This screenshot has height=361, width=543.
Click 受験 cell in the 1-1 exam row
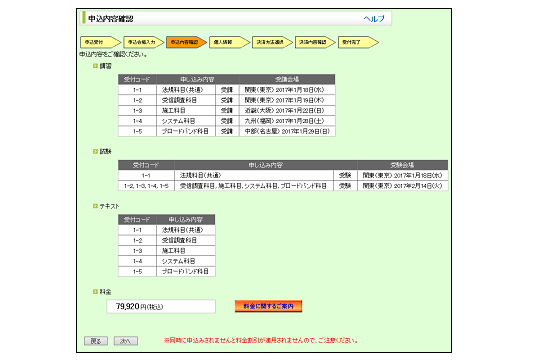pos(345,176)
